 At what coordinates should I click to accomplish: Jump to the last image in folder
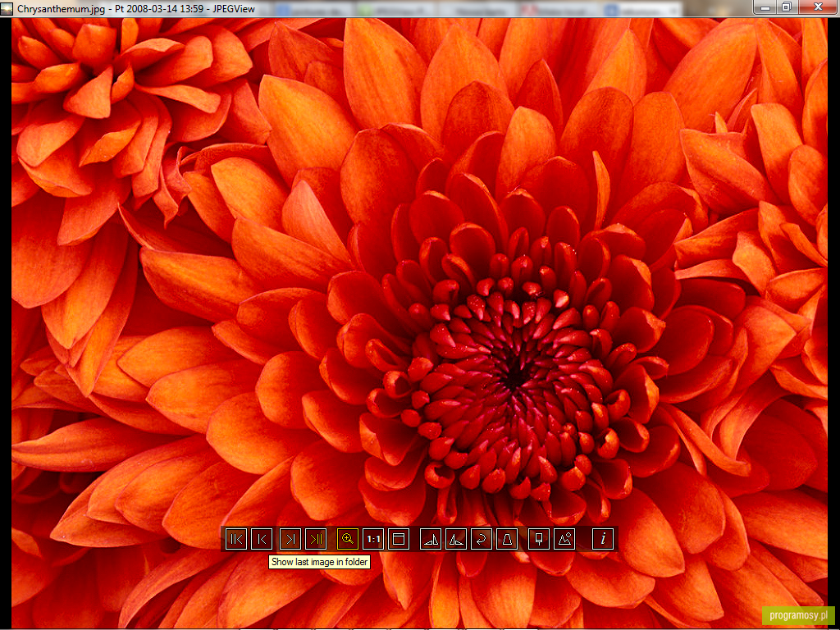point(316,539)
